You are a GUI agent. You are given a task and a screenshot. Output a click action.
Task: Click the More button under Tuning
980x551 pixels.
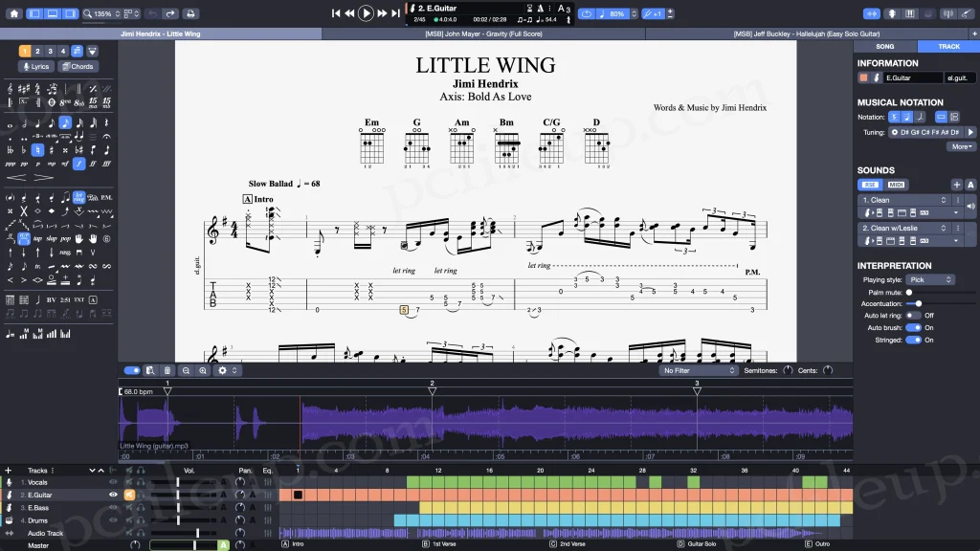point(961,146)
